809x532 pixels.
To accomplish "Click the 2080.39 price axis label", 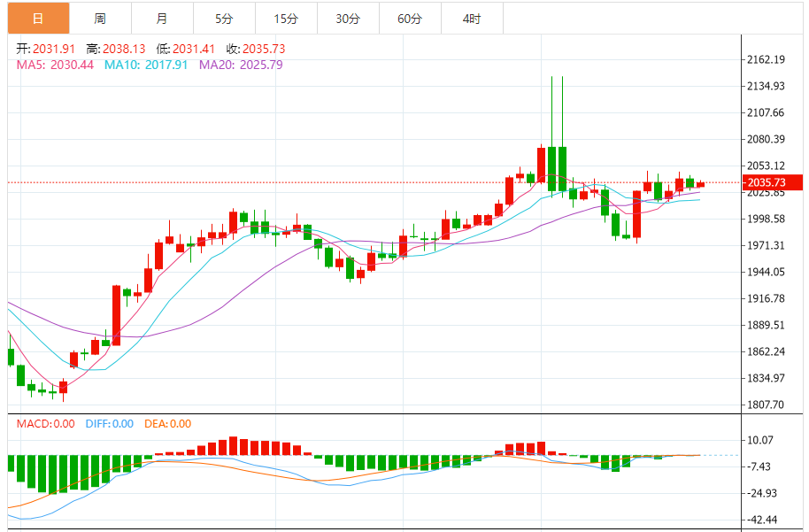I will (x=766, y=139).
